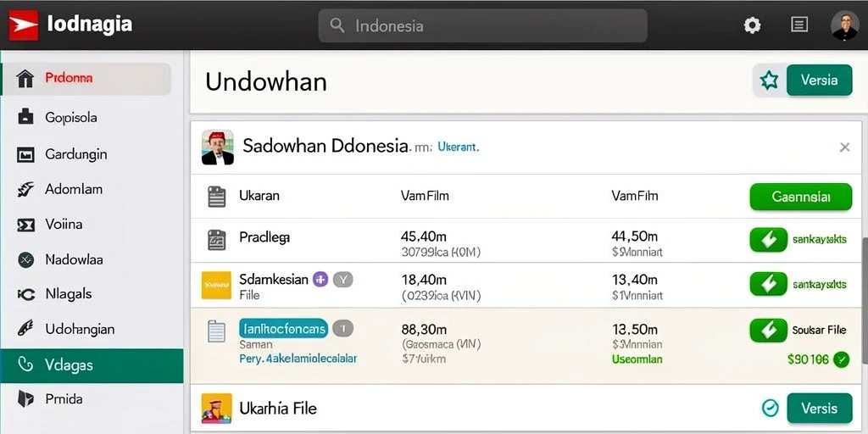
Task: Click the Indonesia search field
Action: [482, 25]
